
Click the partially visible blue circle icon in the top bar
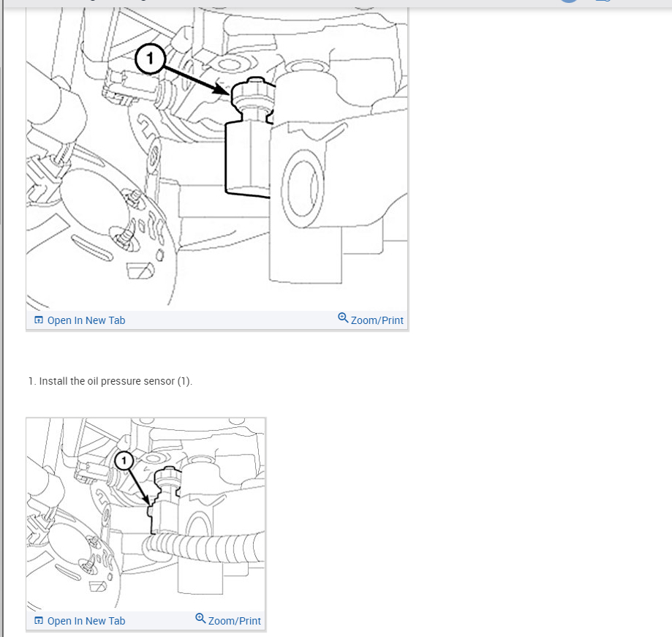[x=569, y=1]
